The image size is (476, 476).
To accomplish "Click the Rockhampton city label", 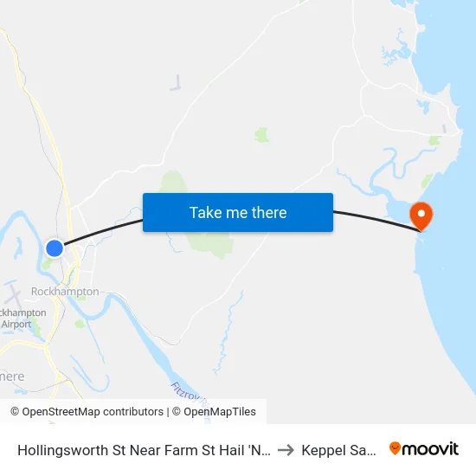I will (x=65, y=292).
